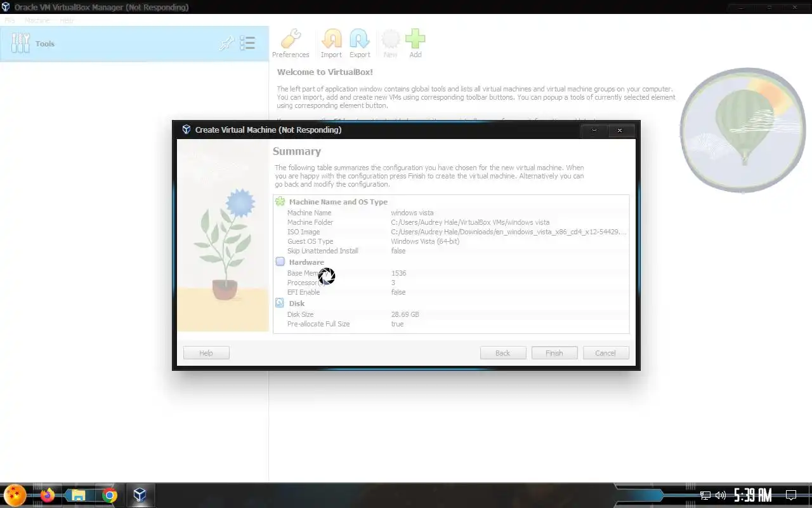Click the taskbar clock showing 5:39 AM

click(x=753, y=495)
